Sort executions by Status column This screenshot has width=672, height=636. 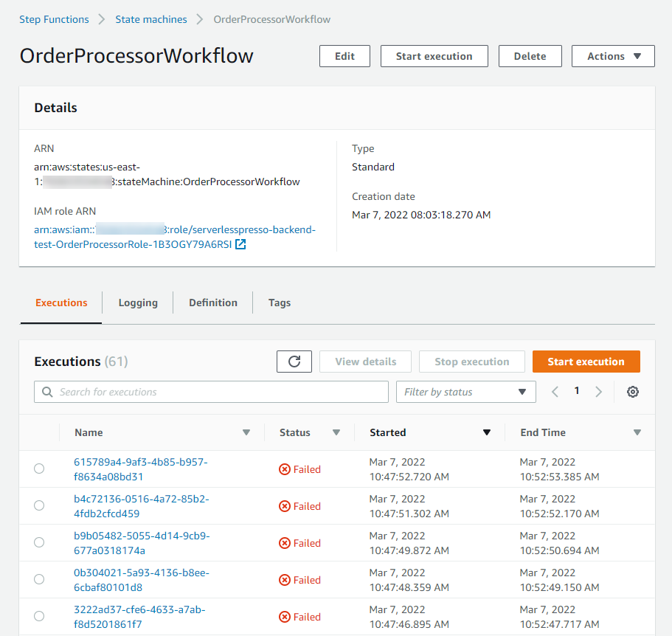tap(336, 432)
